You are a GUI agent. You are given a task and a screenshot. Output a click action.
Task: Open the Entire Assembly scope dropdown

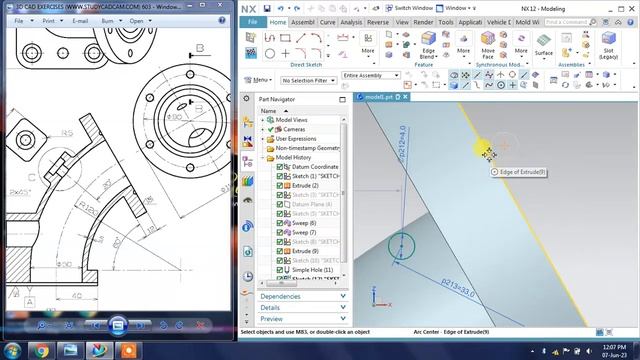pos(370,76)
